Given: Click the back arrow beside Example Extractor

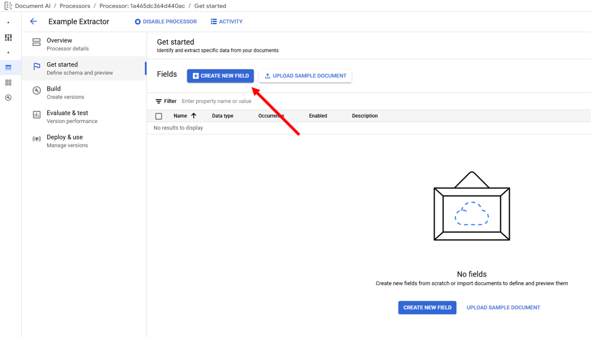Looking at the screenshot, I should (x=34, y=22).
